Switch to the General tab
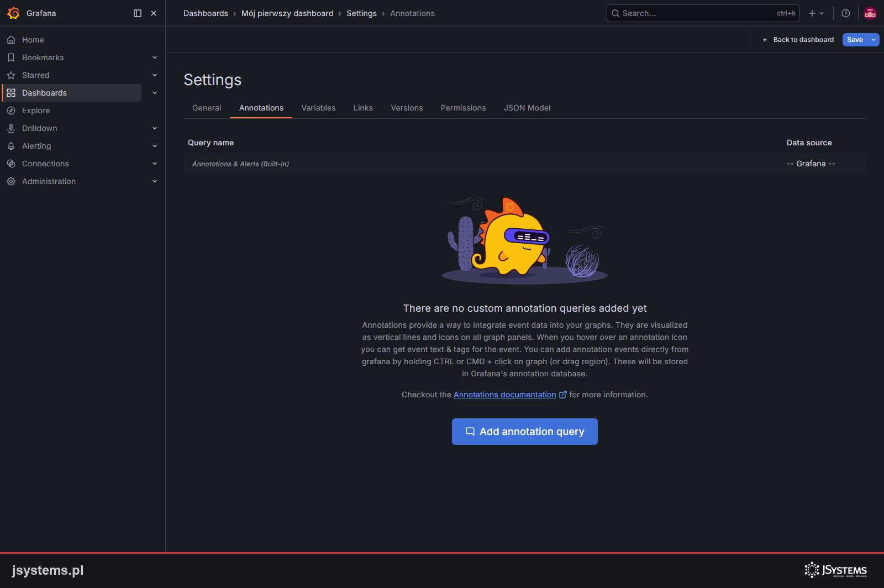Viewport: 884px width, 588px height. (207, 108)
